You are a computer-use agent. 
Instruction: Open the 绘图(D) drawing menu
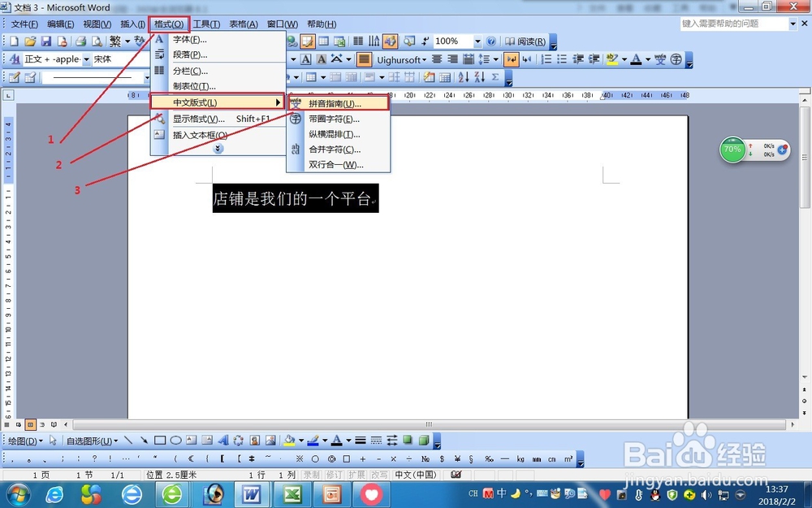click(x=25, y=441)
